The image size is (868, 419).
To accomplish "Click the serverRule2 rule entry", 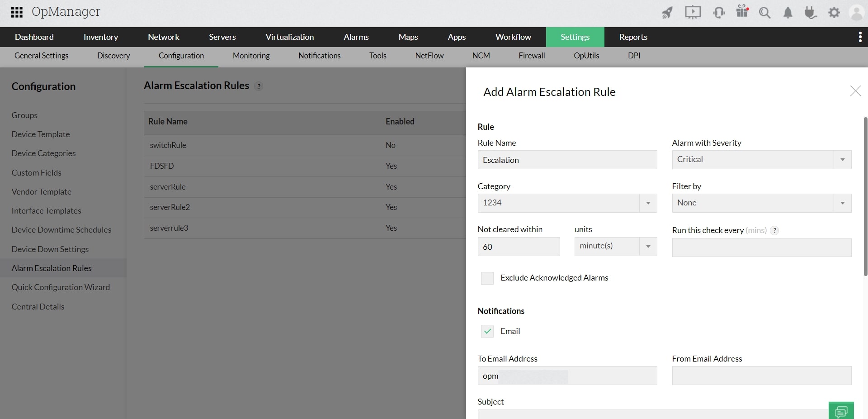I will click(x=170, y=207).
